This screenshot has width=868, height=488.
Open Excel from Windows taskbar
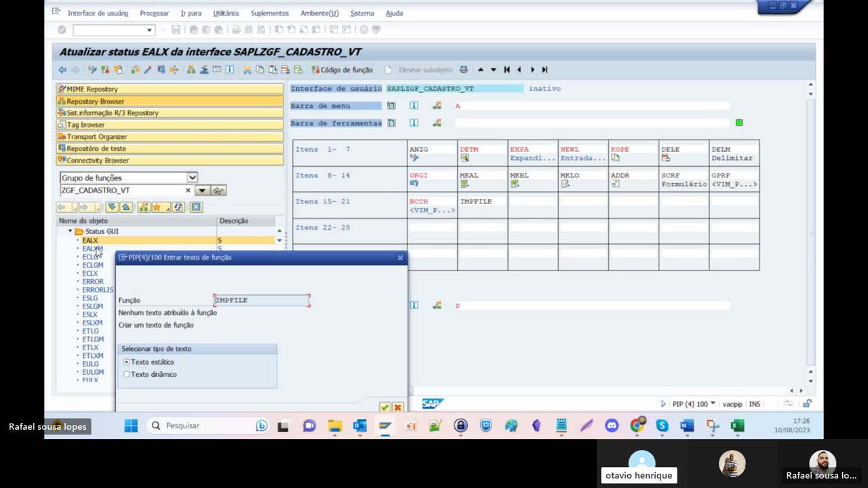(x=737, y=426)
